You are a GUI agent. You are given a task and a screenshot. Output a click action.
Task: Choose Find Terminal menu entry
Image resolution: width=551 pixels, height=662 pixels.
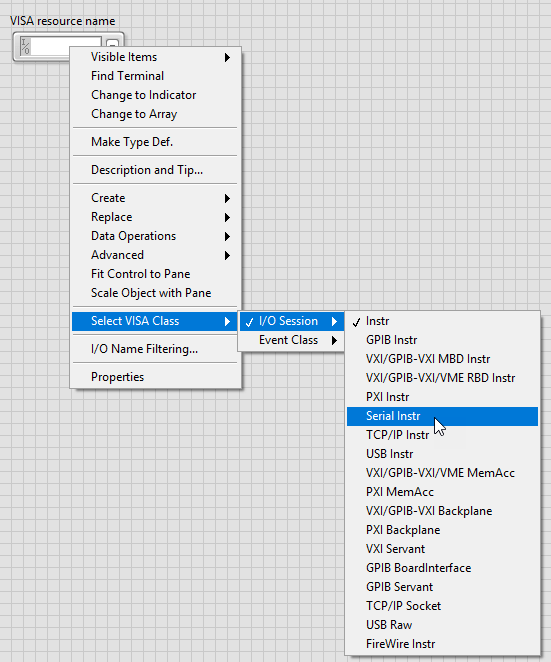tap(156, 76)
